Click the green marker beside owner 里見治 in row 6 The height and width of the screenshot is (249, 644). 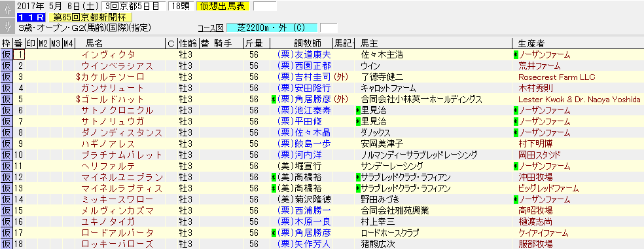click(358, 110)
